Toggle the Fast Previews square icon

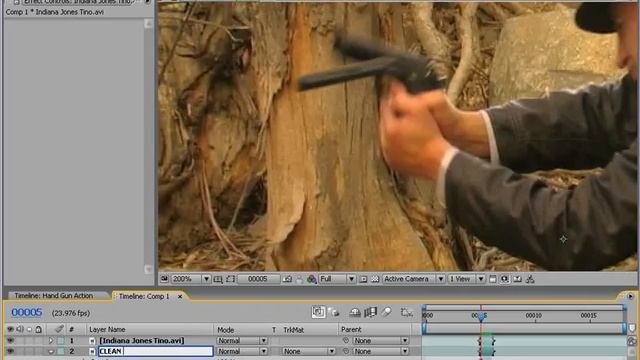pyautogui.click(x=363, y=279)
